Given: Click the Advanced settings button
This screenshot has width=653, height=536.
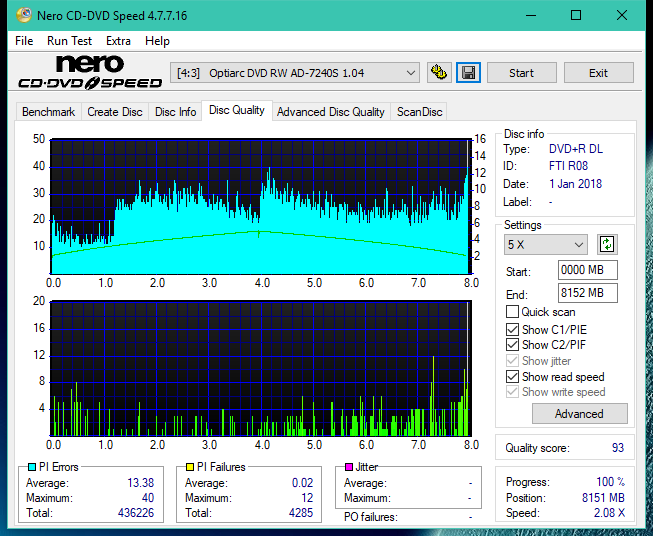Looking at the screenshot, I should (x=579, y=414).
